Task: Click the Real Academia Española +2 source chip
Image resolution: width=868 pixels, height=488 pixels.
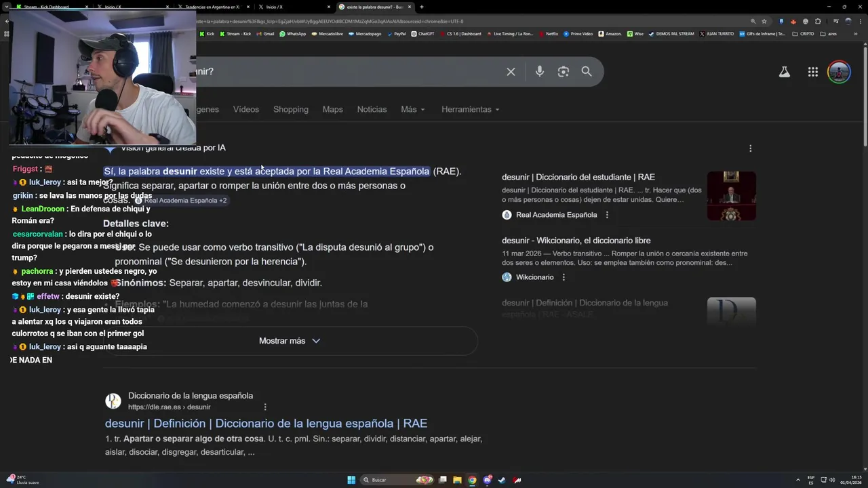Action: pyautogui.click(x=180, y=201)
